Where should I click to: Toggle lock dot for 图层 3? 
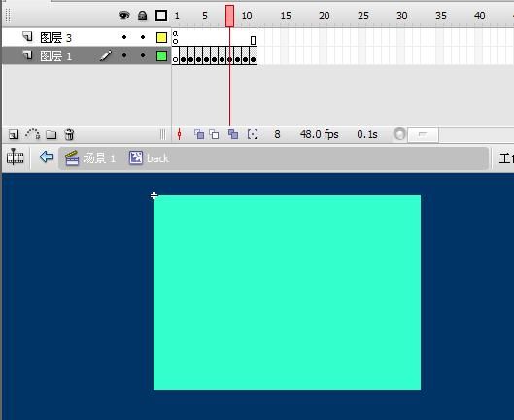click(143, 37)
